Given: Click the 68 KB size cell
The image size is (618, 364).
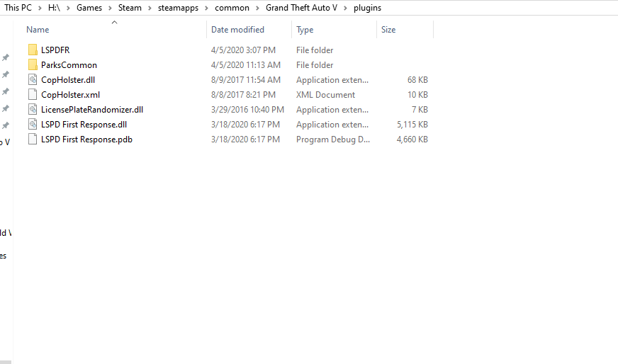Looking at the screenshot, I should coord(417,80).
